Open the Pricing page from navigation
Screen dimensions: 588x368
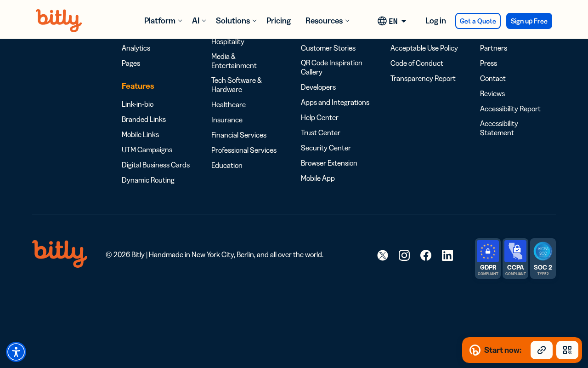click(x=278, y=21)
